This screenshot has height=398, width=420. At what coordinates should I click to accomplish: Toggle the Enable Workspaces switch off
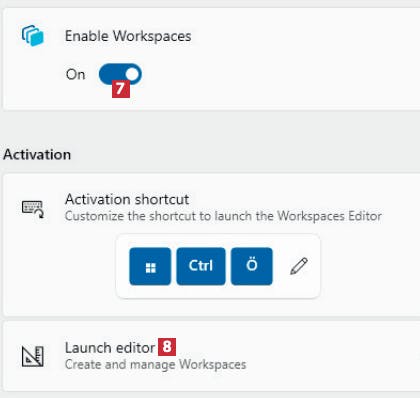120,74
